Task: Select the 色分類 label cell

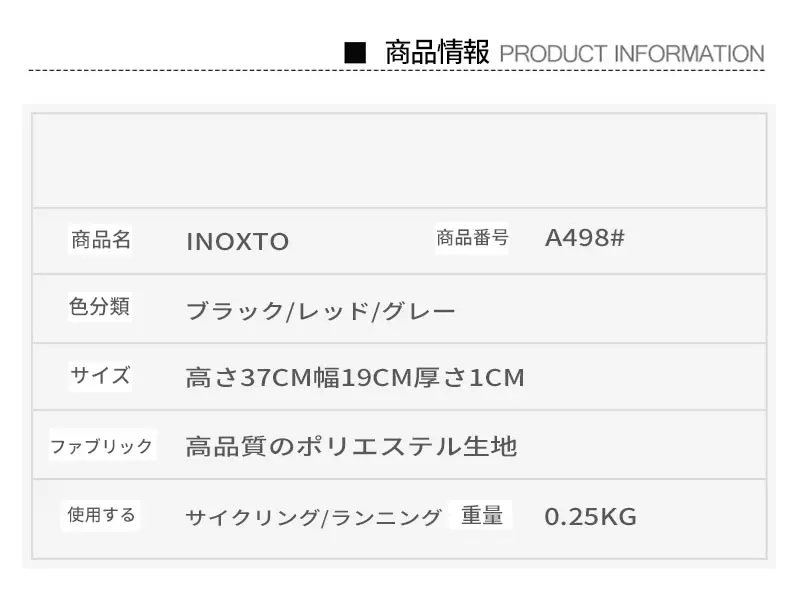Action: coord(100,307)
